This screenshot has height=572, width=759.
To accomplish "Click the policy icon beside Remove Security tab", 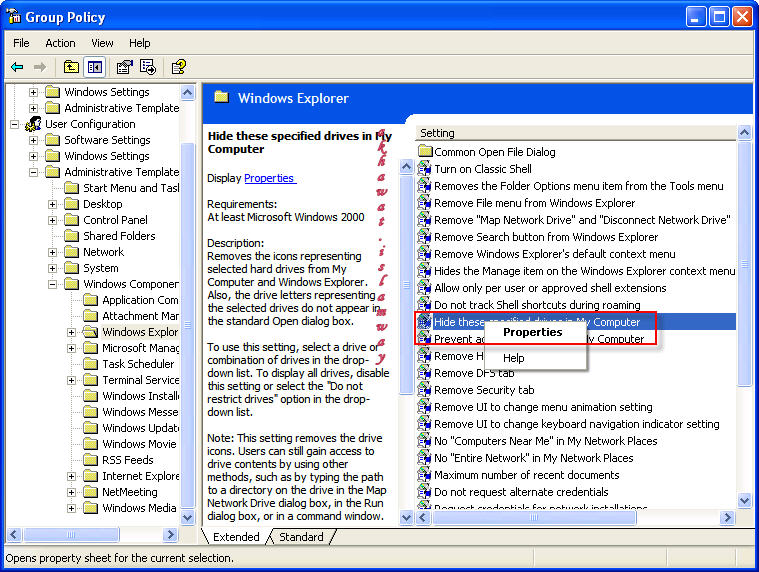I will [425, 390].
